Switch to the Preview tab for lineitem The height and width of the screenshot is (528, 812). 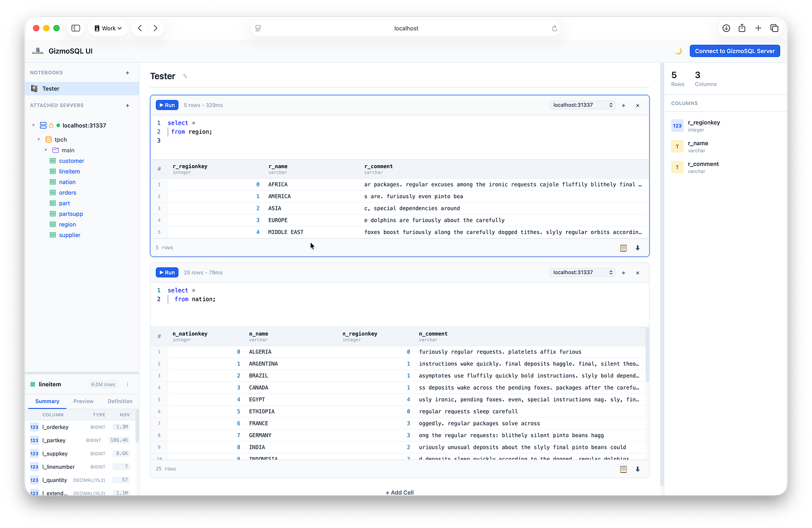83,401
